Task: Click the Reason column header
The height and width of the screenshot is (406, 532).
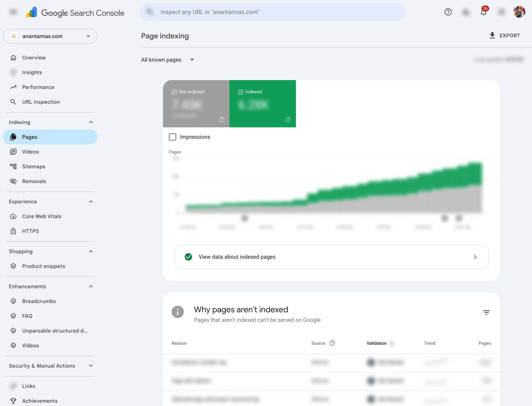Action: [x=179, y=343]
